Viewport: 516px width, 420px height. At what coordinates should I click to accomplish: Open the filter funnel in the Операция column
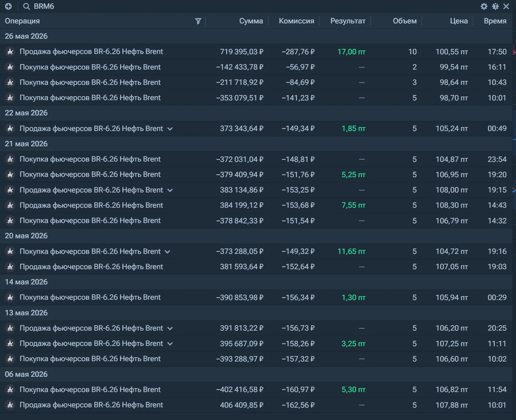click(x=198, y=21)
